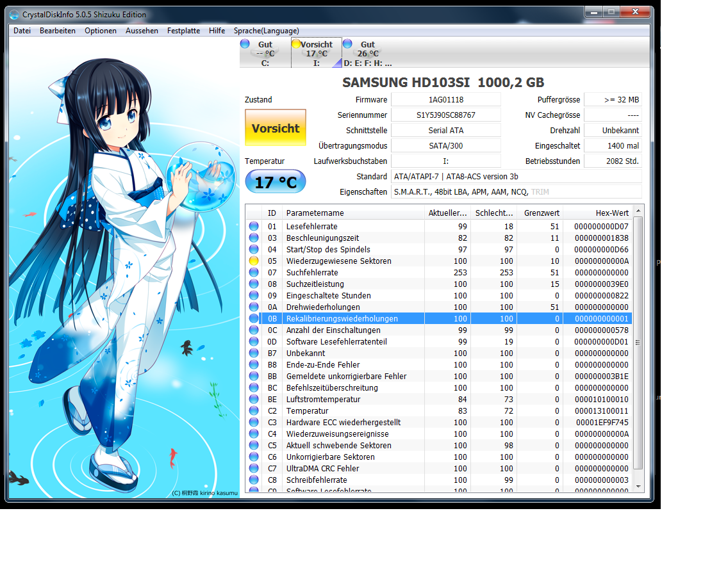Viewport: 728px width, 568px height.
Task: Click the Parametername column header
Action: (x=353, y=213)
